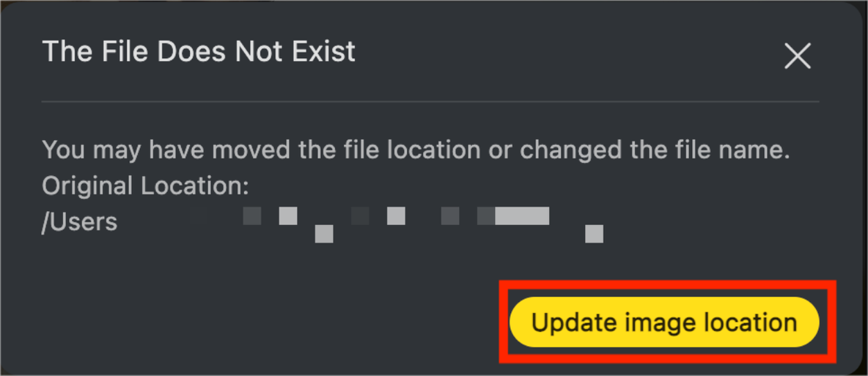Click the first gray redacted square after Users
The image size is (868, 376).
tap(252, 216)
